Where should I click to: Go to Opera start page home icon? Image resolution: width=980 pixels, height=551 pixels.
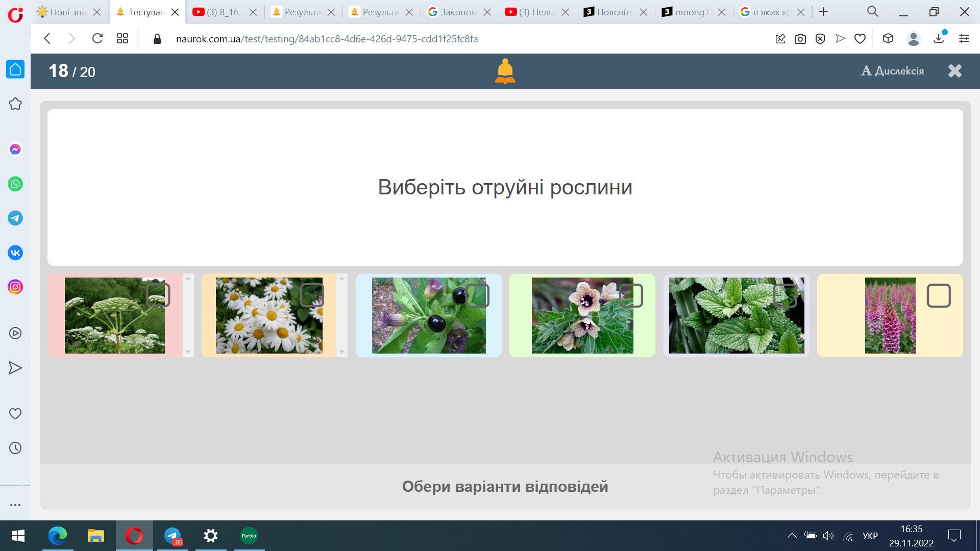15,69
